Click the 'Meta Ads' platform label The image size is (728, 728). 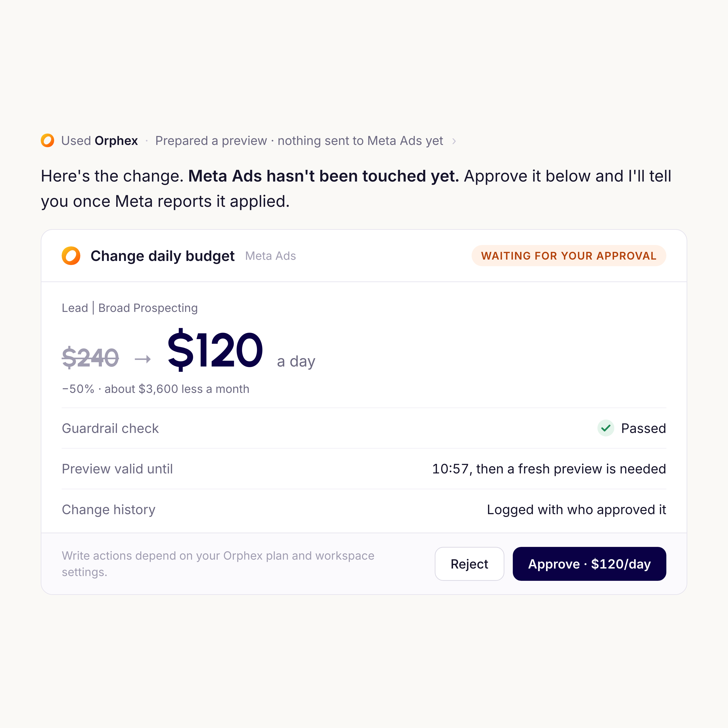coord(270,256)
